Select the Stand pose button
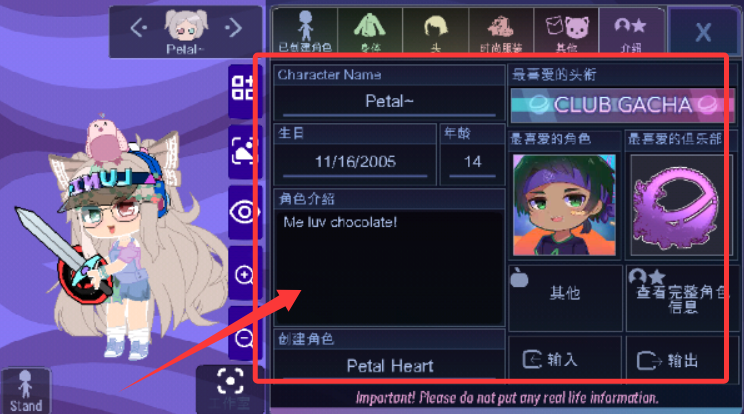 pos(26,391)
